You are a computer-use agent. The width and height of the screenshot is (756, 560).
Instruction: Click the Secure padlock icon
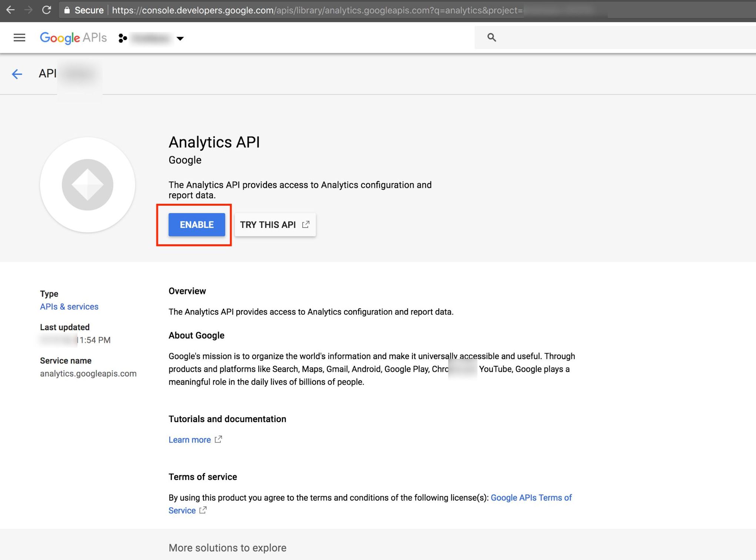coord(67,10)
